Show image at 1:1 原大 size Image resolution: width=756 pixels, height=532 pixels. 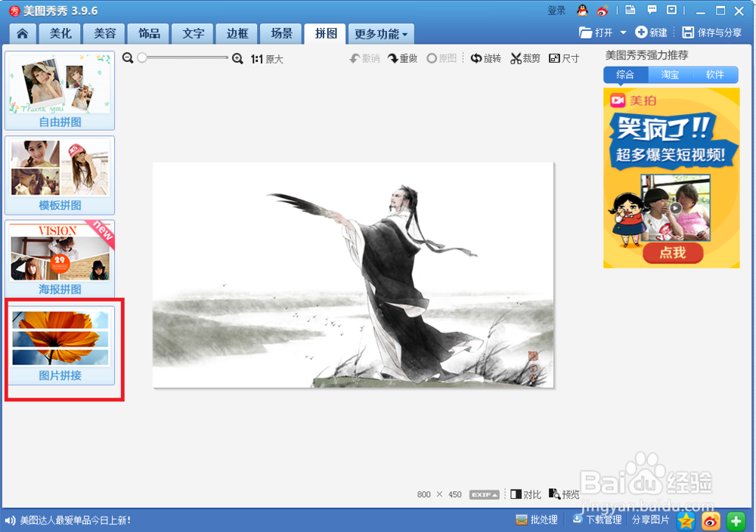[267, 59]
